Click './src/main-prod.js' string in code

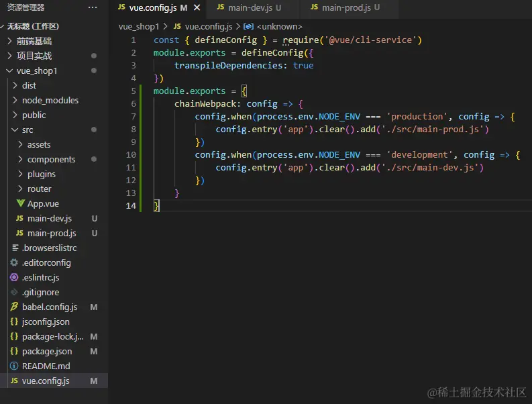433,130
